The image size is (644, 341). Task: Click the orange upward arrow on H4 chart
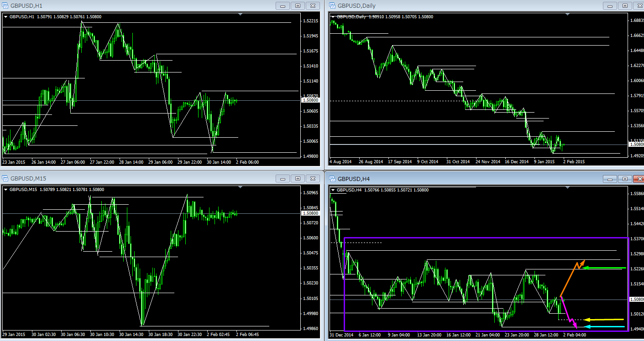tap(571, 278)
